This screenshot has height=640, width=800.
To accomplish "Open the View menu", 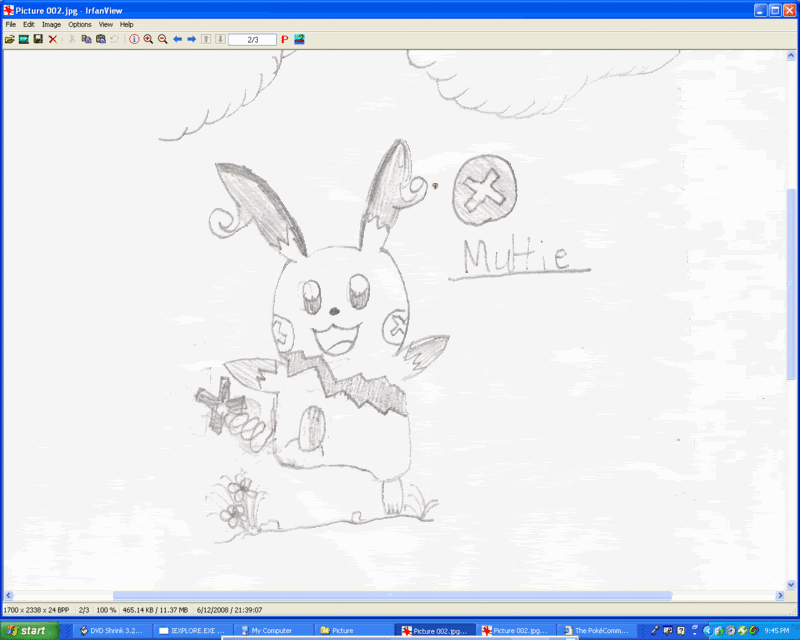I will [x=105, y=24].
